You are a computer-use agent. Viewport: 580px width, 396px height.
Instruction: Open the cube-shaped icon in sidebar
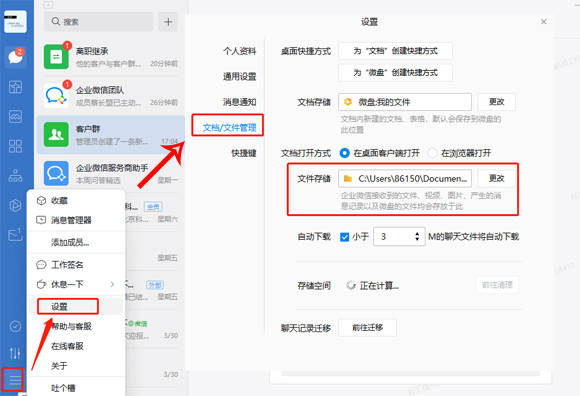(x=15, y=87)
